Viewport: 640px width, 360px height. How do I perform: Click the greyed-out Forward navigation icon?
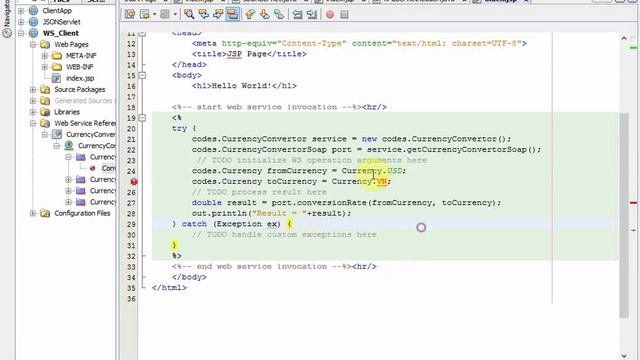pos(165,15)
